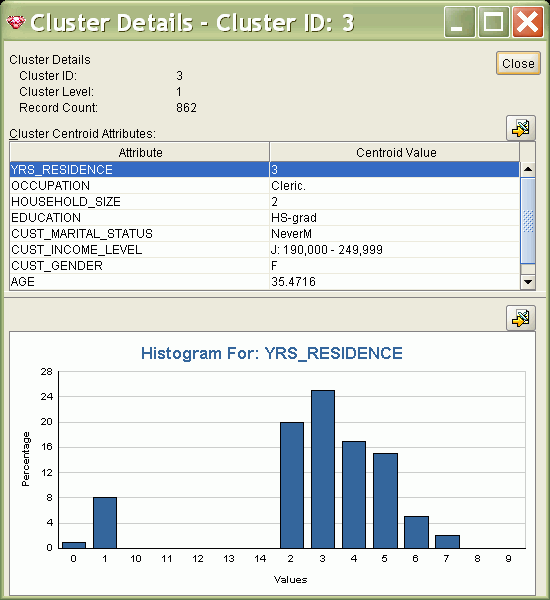Click the Attribute column header
The width and height of the screenshot is (550, 600).
pyautogui.click(x=140, y=152)
